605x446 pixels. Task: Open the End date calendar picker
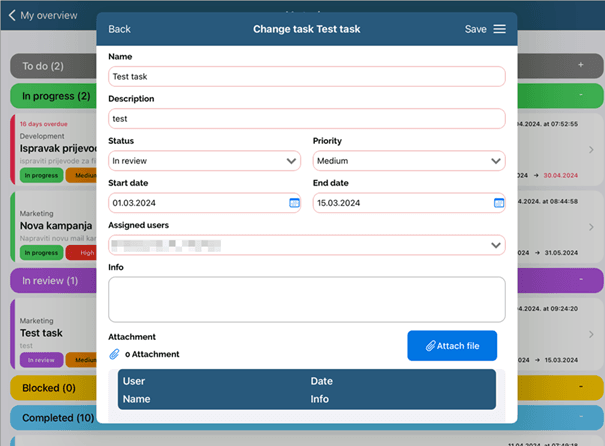click(498, 203)
